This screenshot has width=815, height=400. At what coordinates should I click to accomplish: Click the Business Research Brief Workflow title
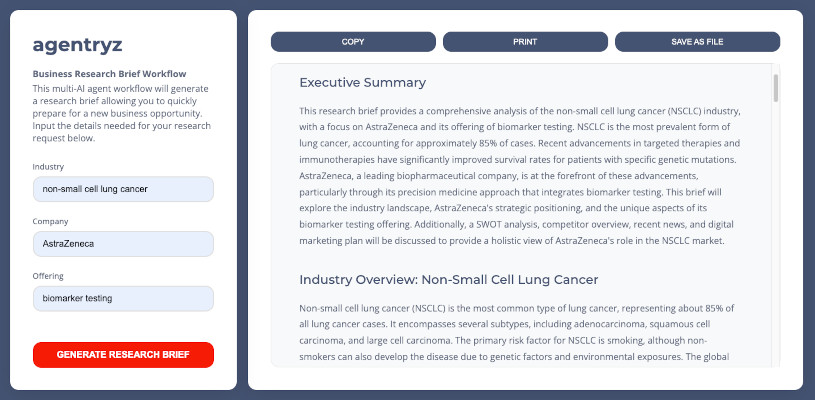coord(109,74)
